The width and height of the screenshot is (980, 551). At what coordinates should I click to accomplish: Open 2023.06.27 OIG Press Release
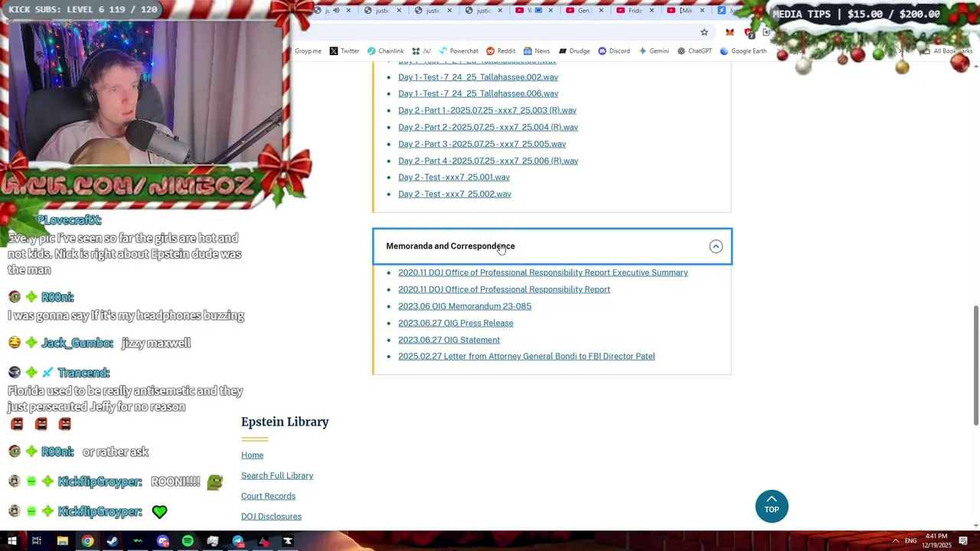(456, 323)
